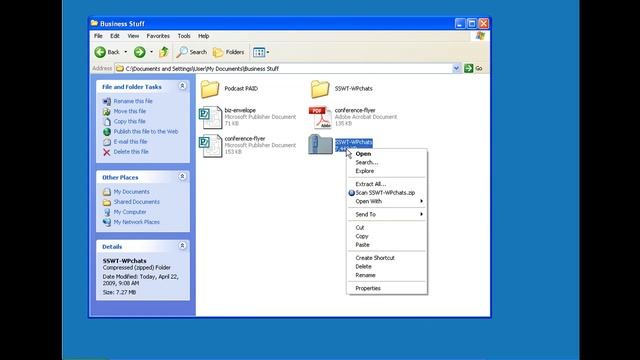Image resolution: width=640 pixels, height=360 pixels.
Task: Go to My Computer link
Action: click(130, 212)
